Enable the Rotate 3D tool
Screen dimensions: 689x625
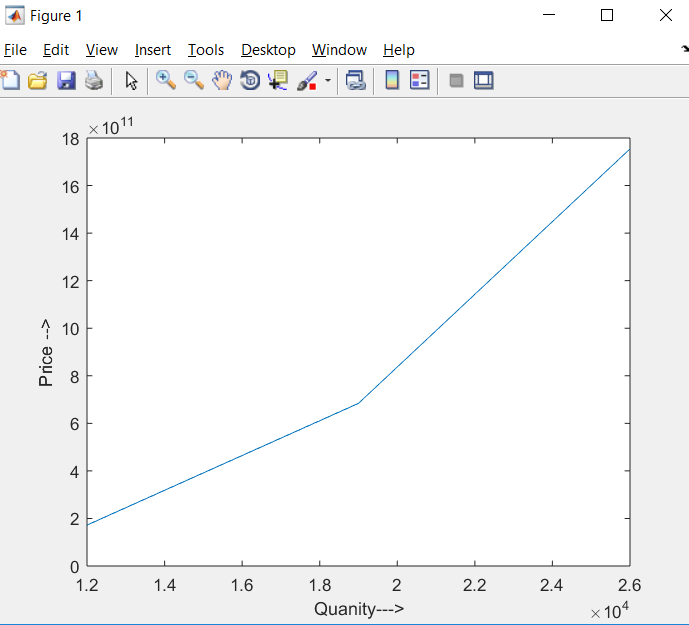[250, 81]
